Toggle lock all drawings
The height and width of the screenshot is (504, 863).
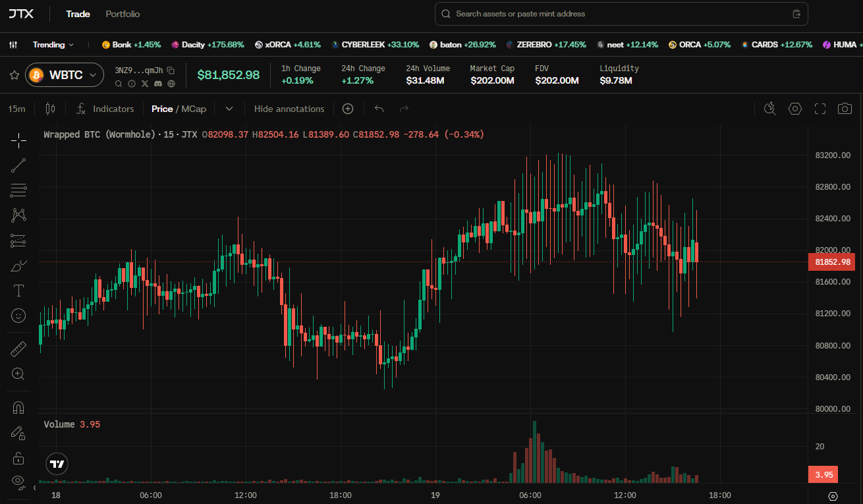coord(18,458)
